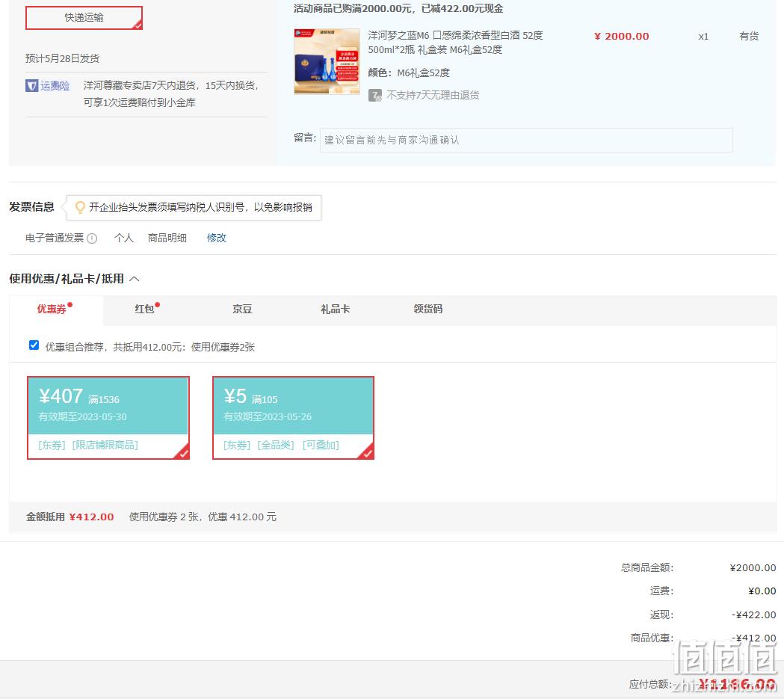Click the 预计5月28日发货 text
This screenshot has width=784, height=699.
tap(63, 58)
